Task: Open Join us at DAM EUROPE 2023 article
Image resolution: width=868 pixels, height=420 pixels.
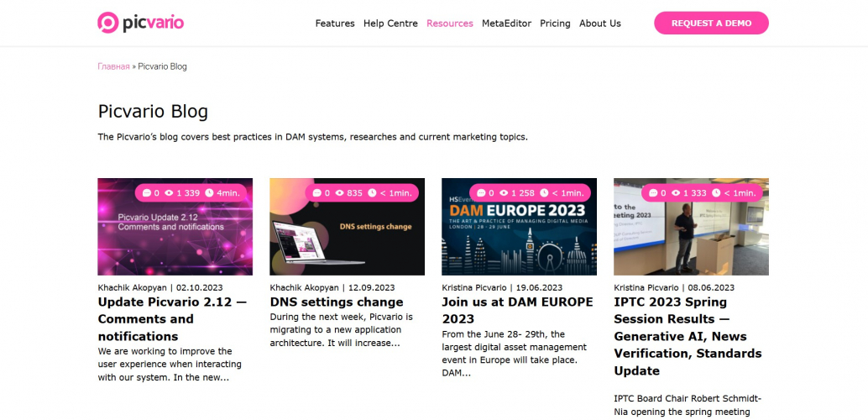Action: (517, 310)
